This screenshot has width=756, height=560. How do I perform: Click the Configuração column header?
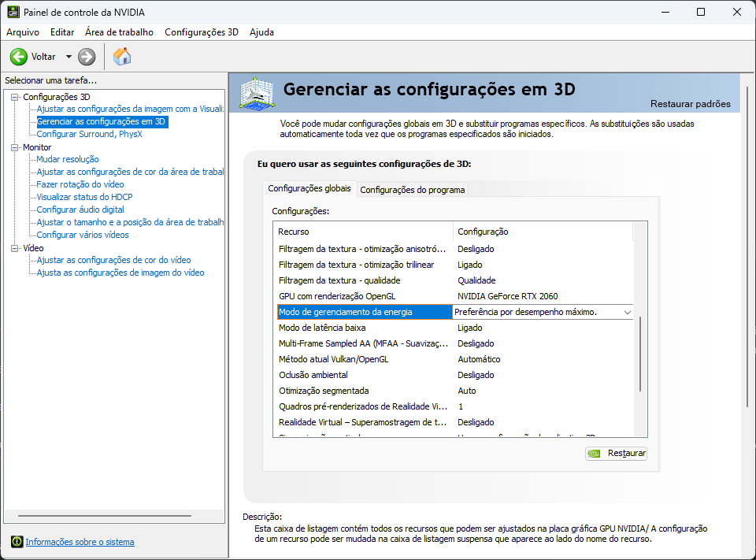(543, 232)
